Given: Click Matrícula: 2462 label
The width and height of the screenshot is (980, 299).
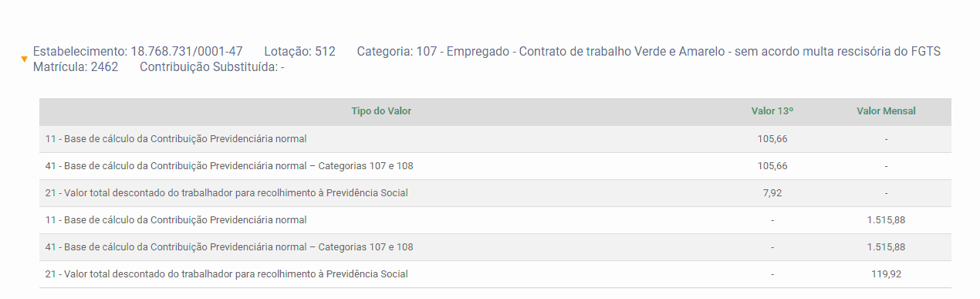Looking at the screenshot, I should [x=76, y=67].
